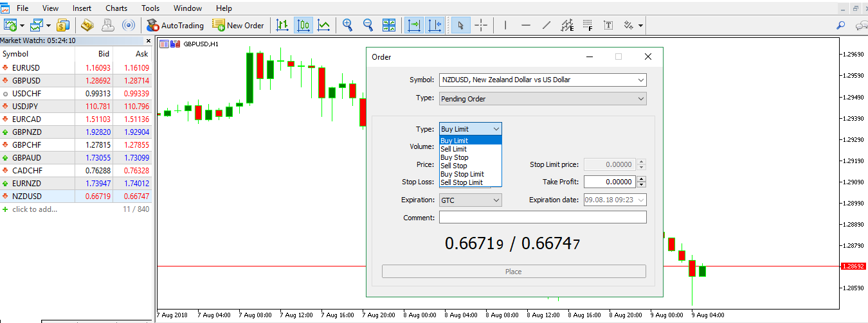868x323 pixels.
Task: Select the cursor arrow tool
Action: pyautogui.click(x=460, y=26)
